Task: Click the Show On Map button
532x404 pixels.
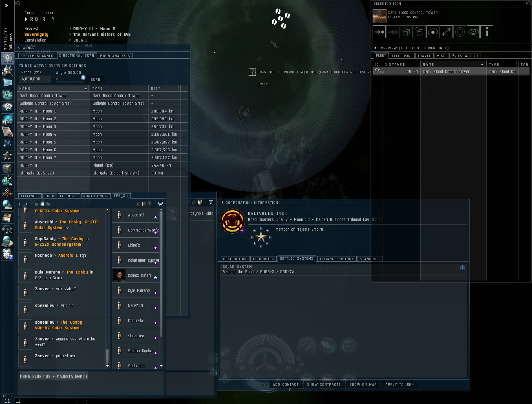Action: tap(363, 384)
